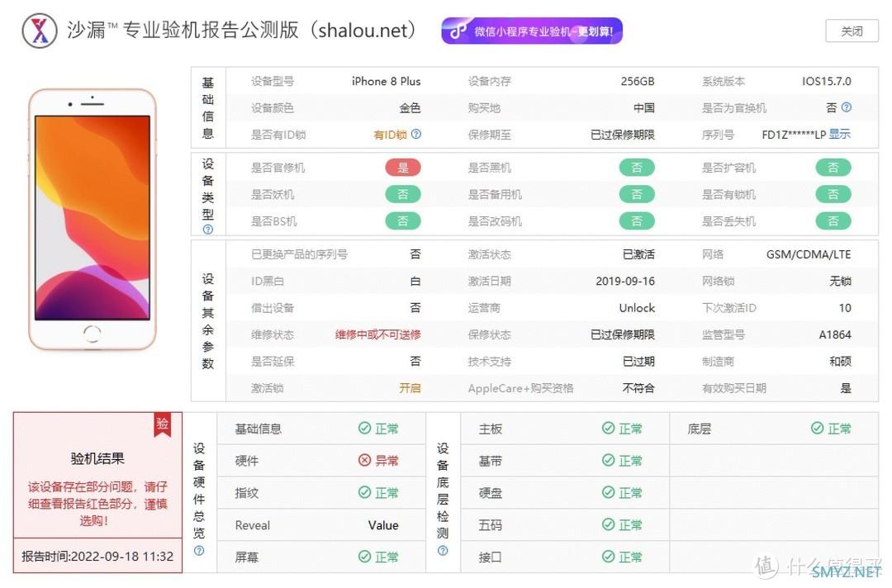Click the 维修中或不可送修 status text
This screenshot has height=588, width=892.
pos(377,334)
